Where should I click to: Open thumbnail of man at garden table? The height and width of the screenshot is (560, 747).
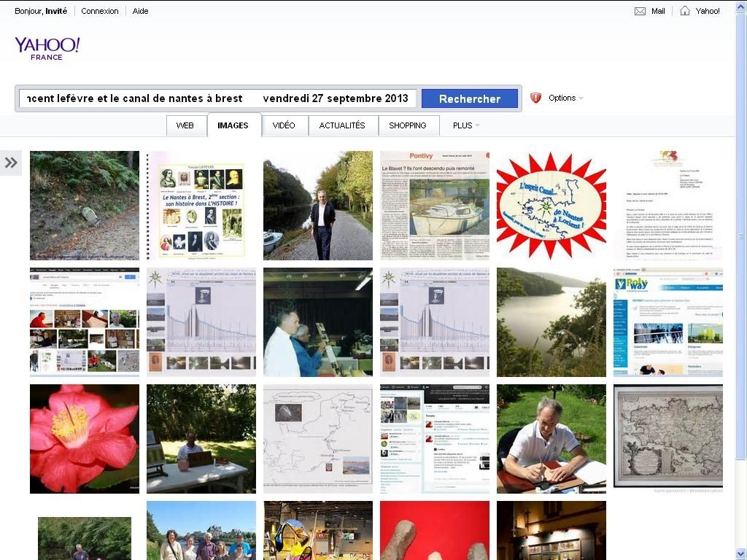(201, 438)
